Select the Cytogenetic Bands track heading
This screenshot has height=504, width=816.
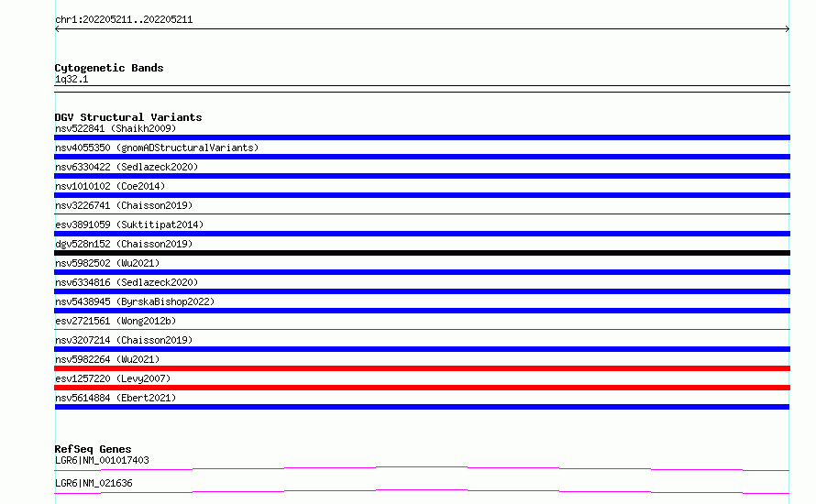(x=109, y=68)
